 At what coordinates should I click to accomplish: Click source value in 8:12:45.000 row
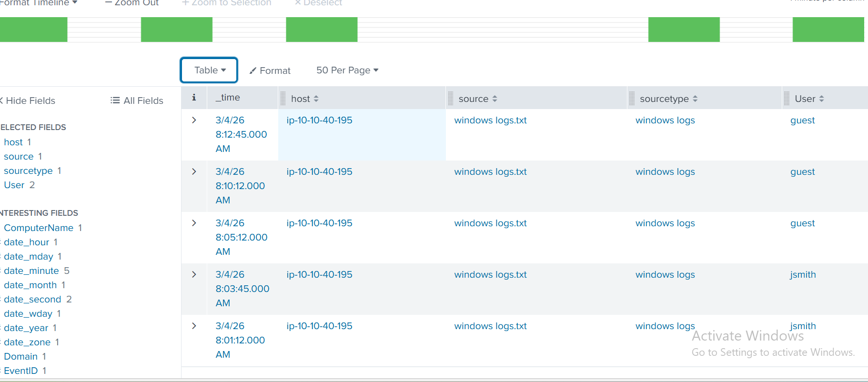pos(490,120)
